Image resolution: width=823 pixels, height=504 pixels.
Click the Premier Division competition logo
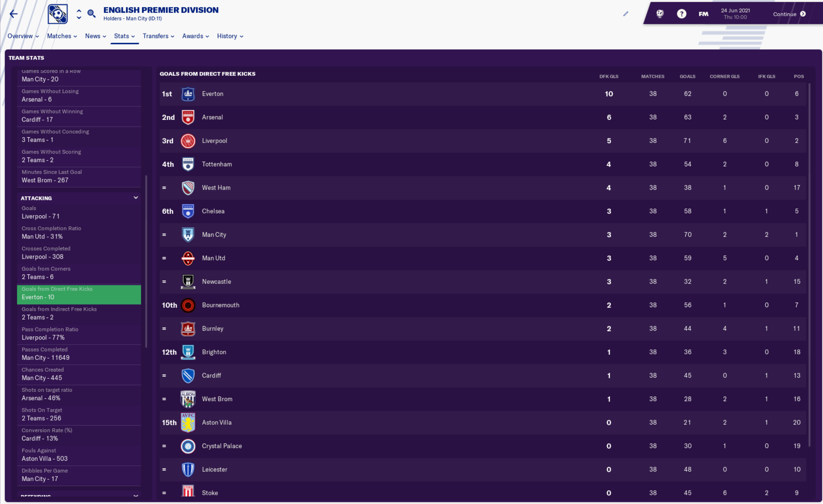click(57, 14)
